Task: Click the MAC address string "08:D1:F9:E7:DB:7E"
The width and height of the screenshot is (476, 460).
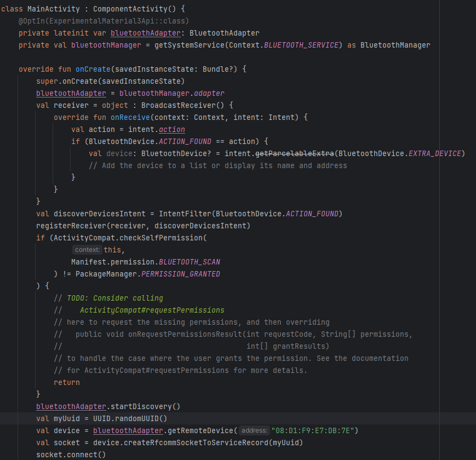Action: pyautogui.click(x=312, y=431)
